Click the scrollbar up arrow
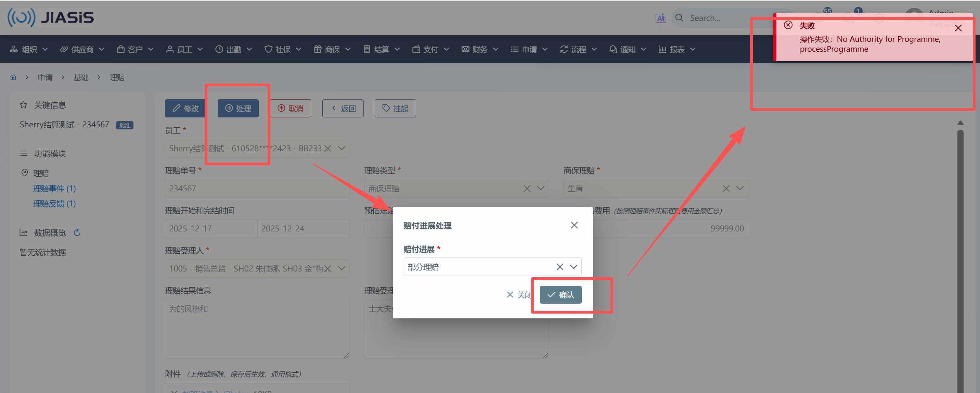The width and height of the screenshot is (980, 393). pos(960,123)
